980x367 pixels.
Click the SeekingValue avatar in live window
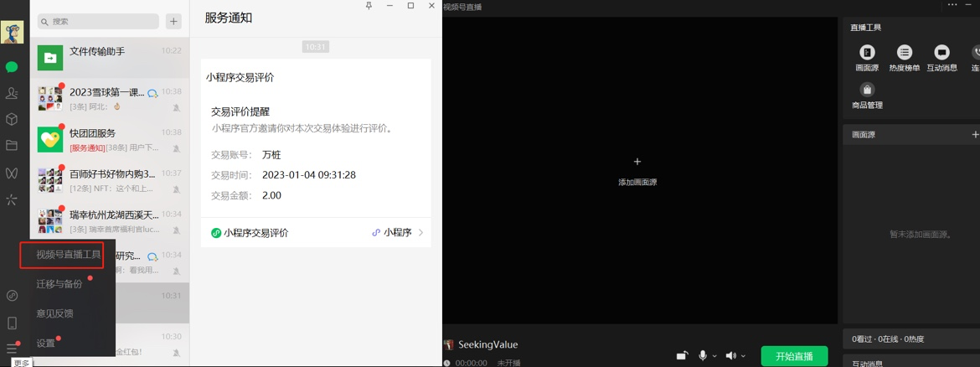(448, 344)
